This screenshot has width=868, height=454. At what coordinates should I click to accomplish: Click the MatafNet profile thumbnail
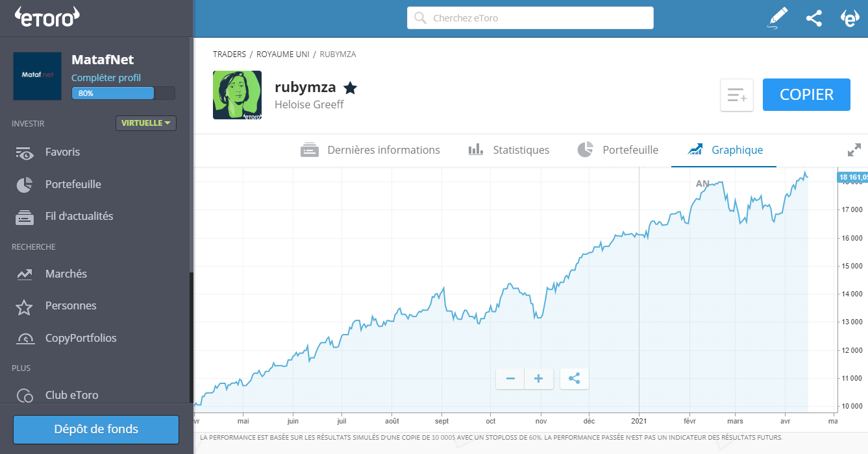click(x=38, y=76)
